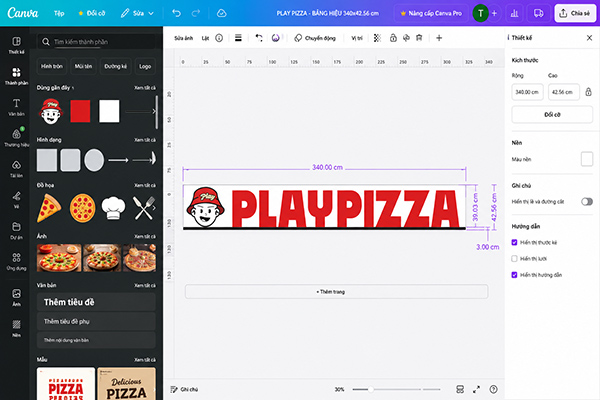Open the Văn bản text sidebar tab
600x400 pixels.
(16, 107)
